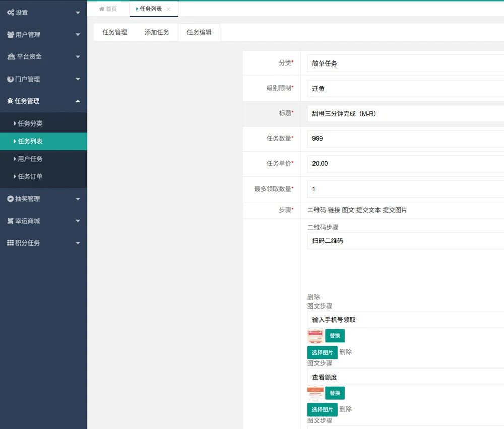Click the 任务数量 field showing 999
The width and height of the screenshot is (504, 429).
(406, 139)
